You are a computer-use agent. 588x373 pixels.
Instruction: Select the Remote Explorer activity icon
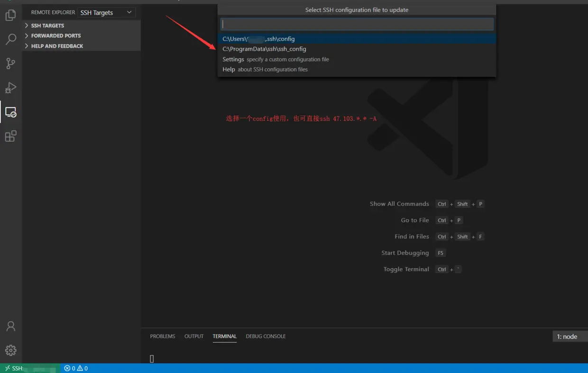(10, 112)
